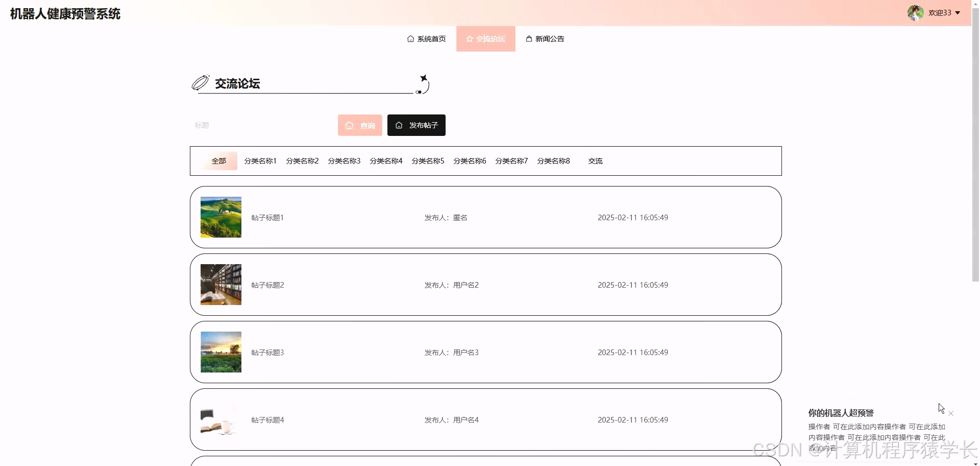Click the pen icon beside the 交流论坛 heading
The height and width of the screenshot is (466, 980).
200,83
